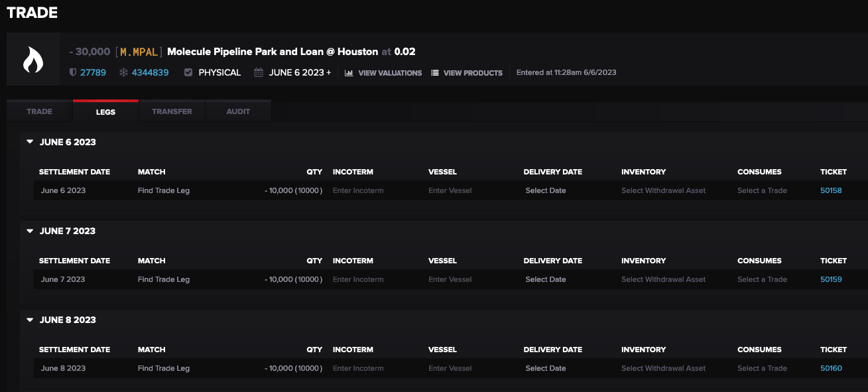This screenshot has width=868, height=392.
Task: Click the shield icon beside 27789
Action: 73,72
